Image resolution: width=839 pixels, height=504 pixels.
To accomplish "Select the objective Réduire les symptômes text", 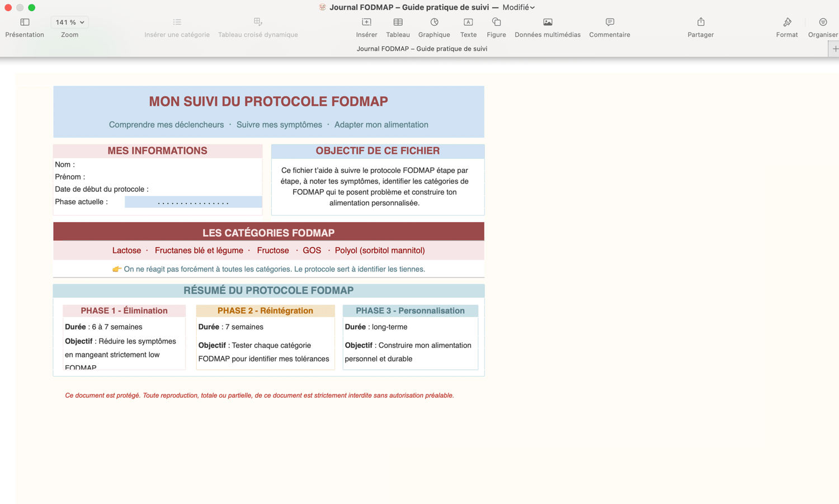I will (x=121, y=354).
